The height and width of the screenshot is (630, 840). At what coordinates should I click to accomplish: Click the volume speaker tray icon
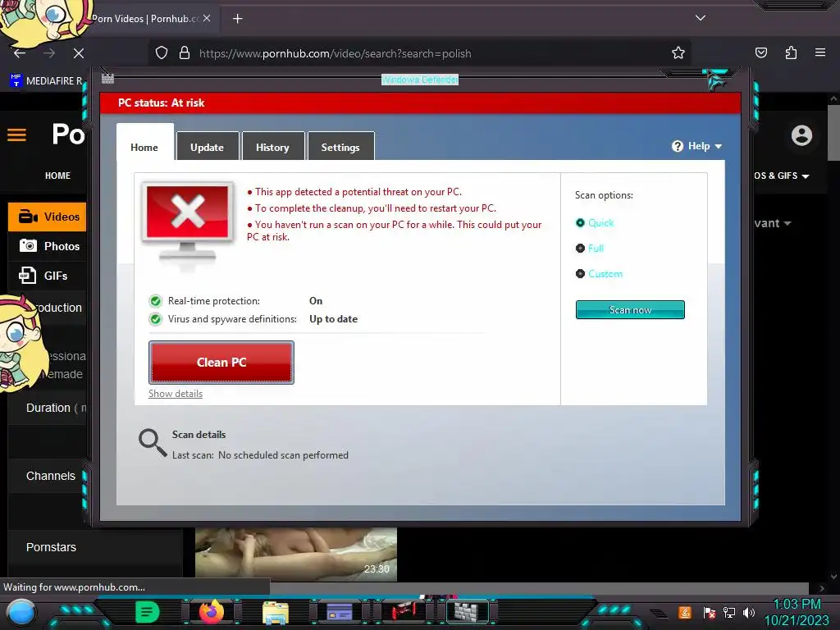click(x=749, y=613)
